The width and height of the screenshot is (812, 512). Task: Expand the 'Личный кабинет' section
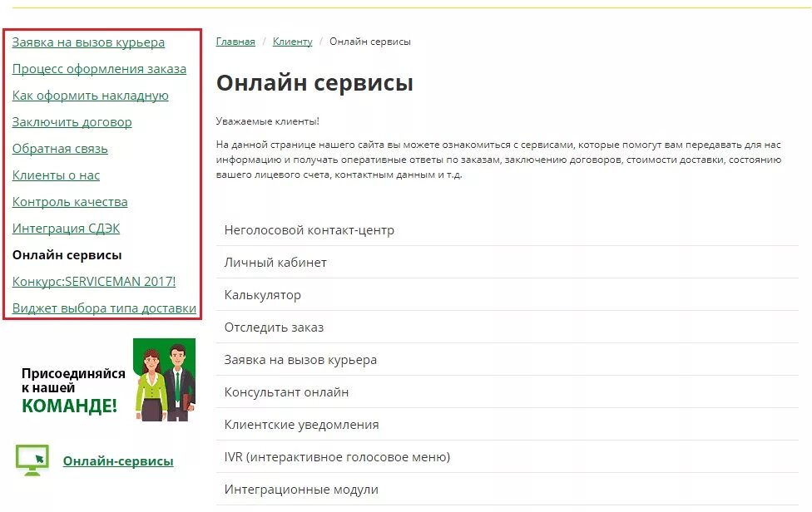point(275,262)
